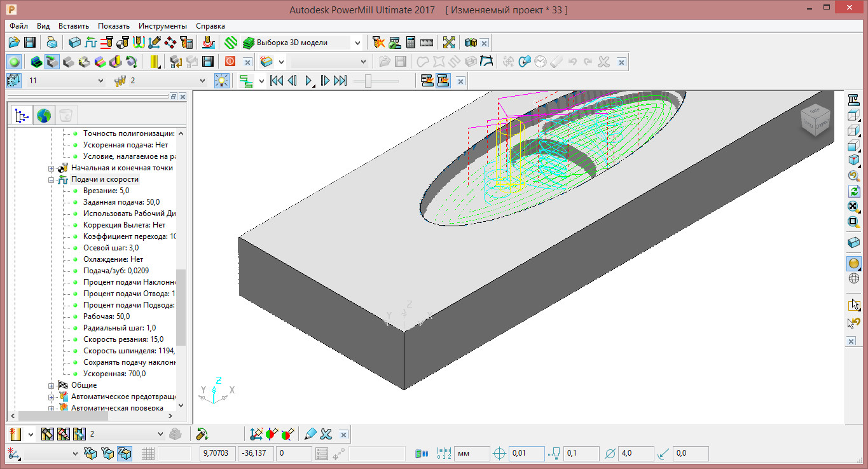Open the Инструменты menu
The height and width of the screenshot is (469, 868).
163,26
